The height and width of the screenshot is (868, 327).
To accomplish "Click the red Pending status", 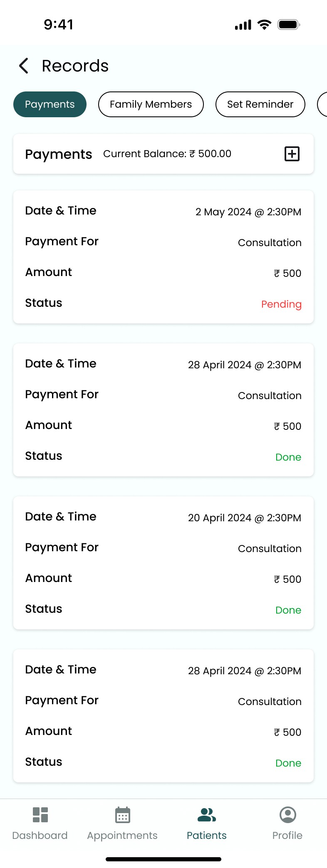I will click(281, 304).
